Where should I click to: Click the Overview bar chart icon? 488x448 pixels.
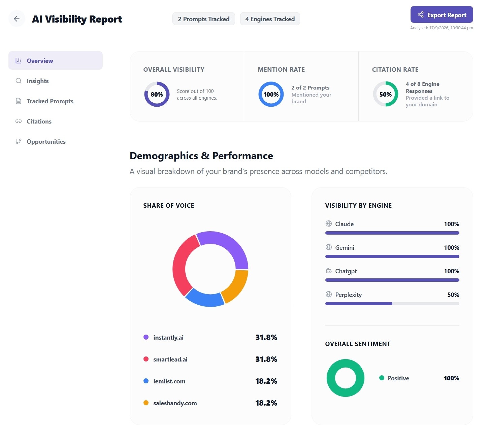point(19,61)
